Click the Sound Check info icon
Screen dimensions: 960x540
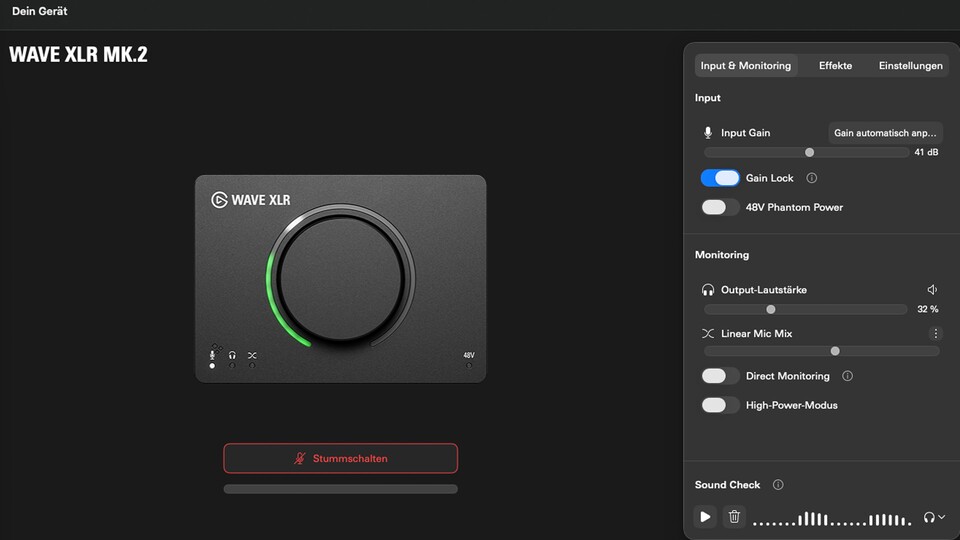(778, 485)
